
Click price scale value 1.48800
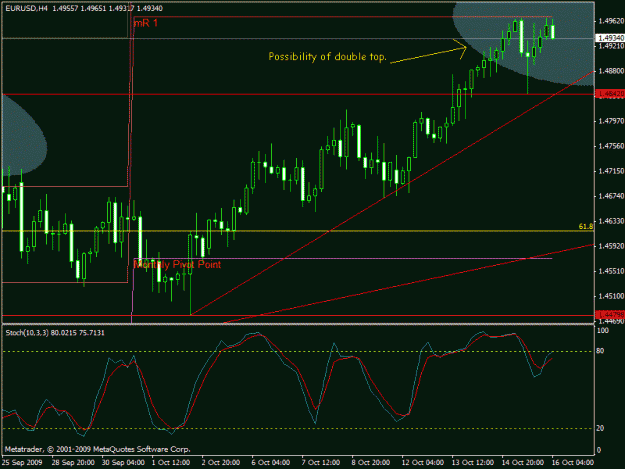[x=611, y=71]
